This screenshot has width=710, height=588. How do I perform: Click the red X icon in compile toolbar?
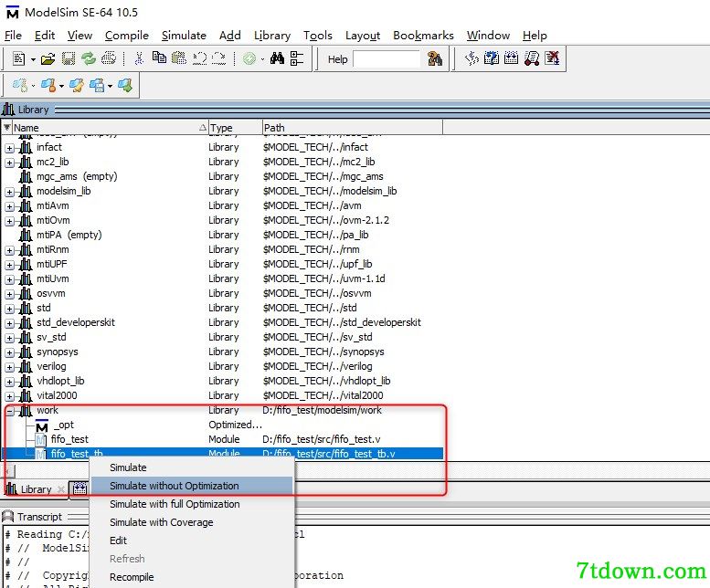[x=552, y=58]
